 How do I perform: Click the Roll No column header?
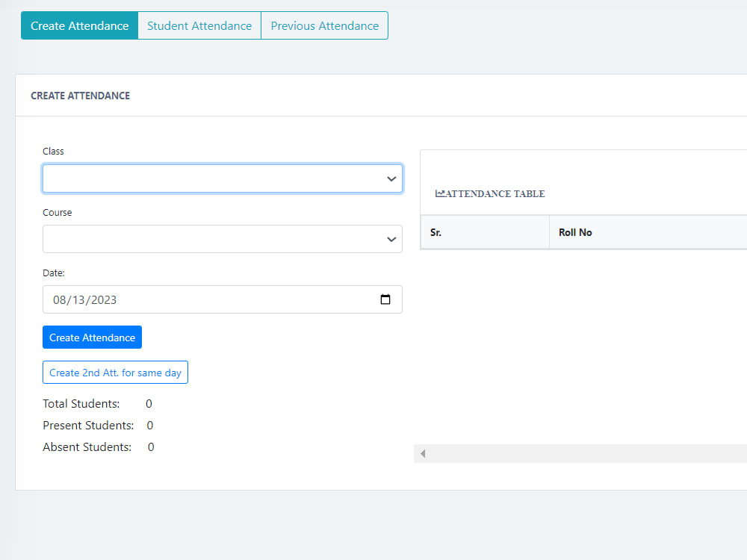click(574, 232)
